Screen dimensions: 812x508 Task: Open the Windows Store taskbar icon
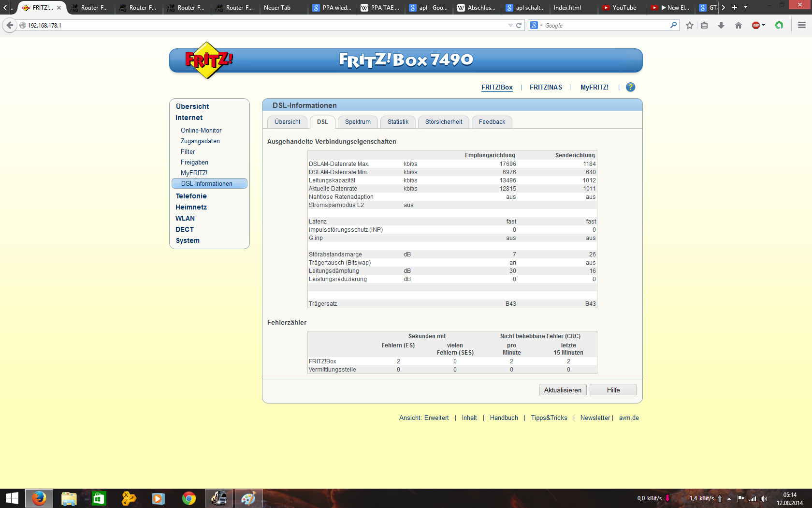tap(99, 498)
